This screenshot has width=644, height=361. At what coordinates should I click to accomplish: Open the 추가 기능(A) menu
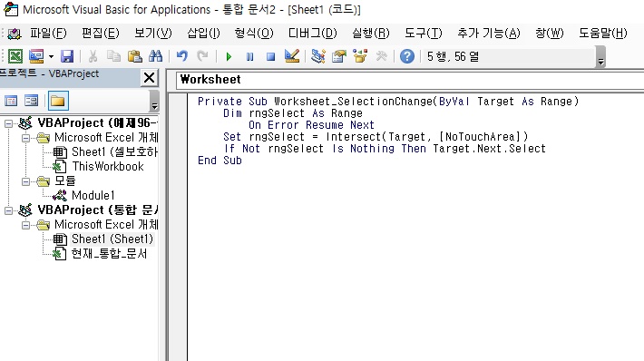tap(489, 33)
